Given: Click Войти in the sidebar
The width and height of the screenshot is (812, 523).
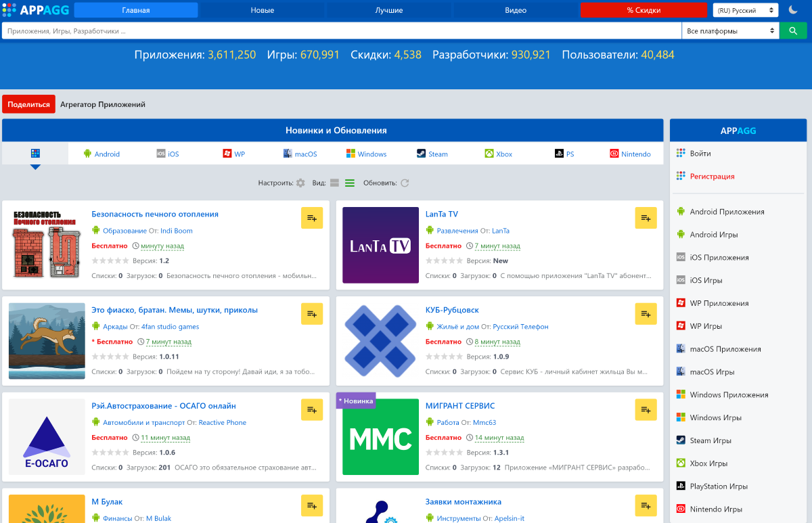Looking at the screenshot, I should tap(700, 154).
